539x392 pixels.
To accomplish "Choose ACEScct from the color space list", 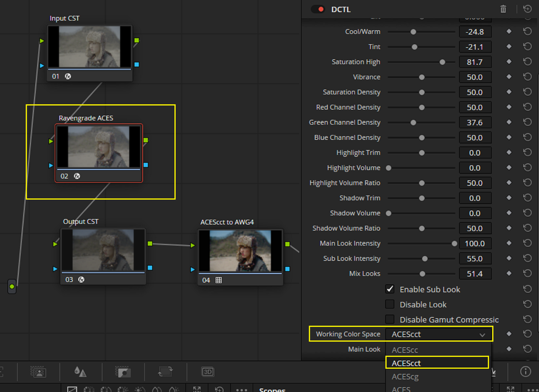I will point(437,363).
